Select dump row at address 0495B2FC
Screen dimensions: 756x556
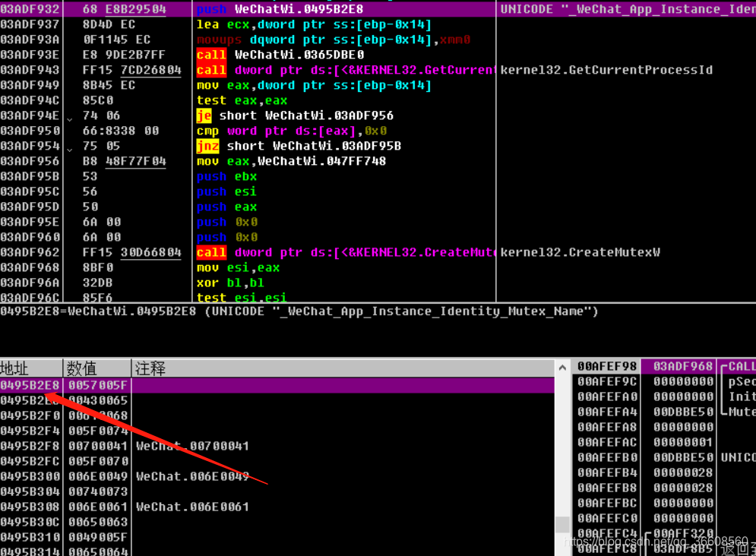277,461
